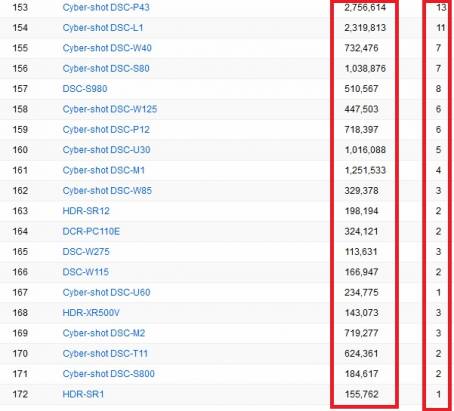
Task: Select the Cyber-shot DSC-W85 link
Action: (x=107, y=191)
